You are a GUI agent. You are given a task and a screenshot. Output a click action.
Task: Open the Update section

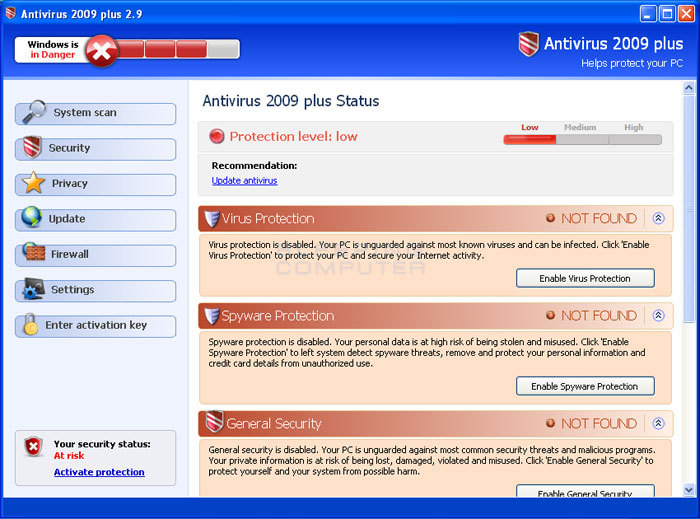[x=96, y=220]
